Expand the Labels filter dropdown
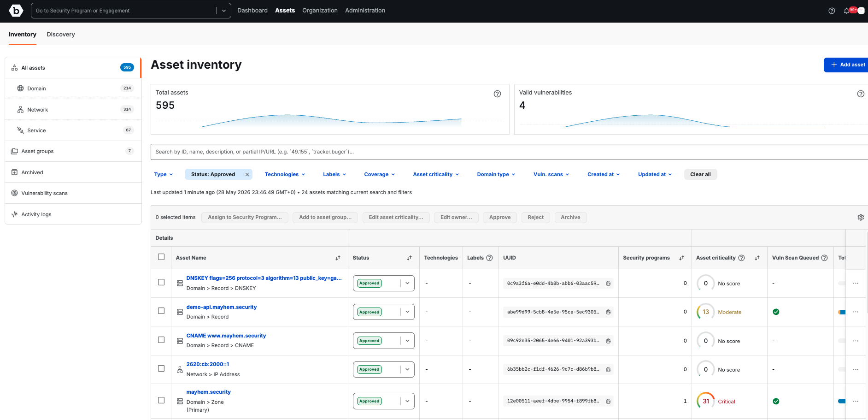The image size is (868, 420). (x=334, y=174)
